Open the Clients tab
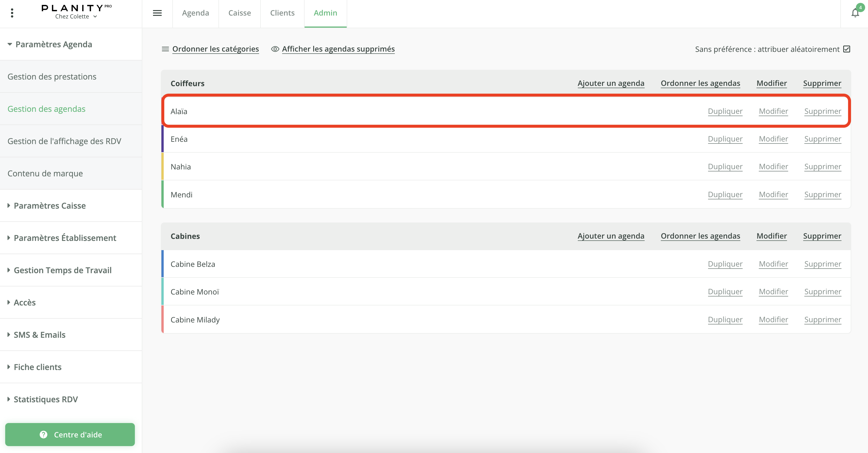868x453 pixels. (282, 13)
